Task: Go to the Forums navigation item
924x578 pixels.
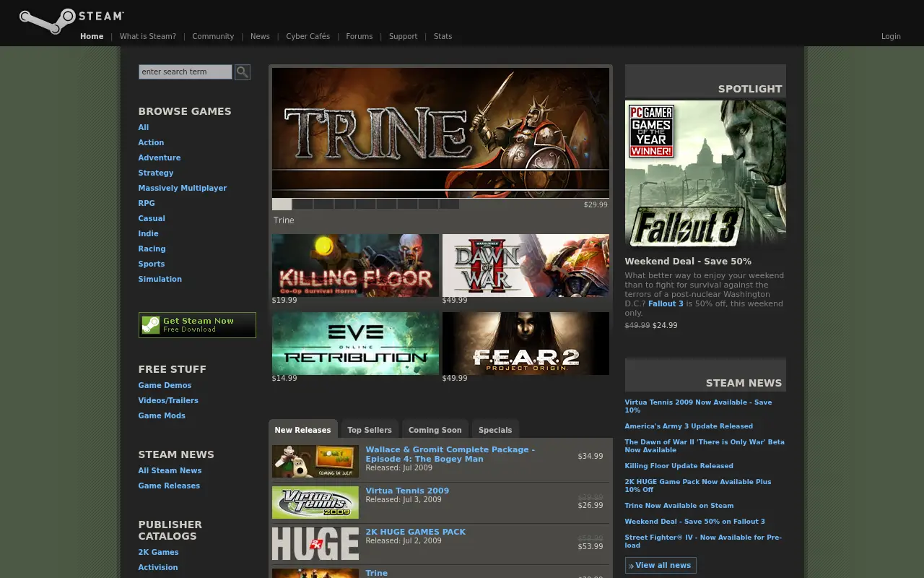Action: click(x=359, y=36)
